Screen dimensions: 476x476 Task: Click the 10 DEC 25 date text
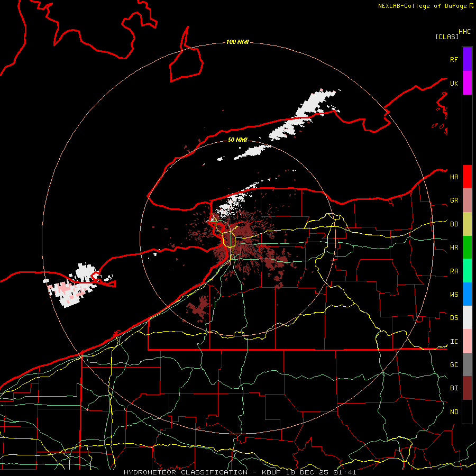click(307, 472)
